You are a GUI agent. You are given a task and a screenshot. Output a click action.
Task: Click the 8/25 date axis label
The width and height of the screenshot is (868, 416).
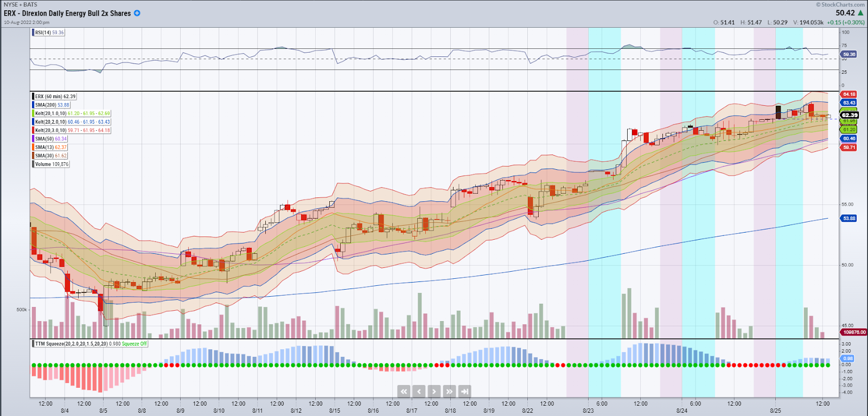tap(775, 411)
